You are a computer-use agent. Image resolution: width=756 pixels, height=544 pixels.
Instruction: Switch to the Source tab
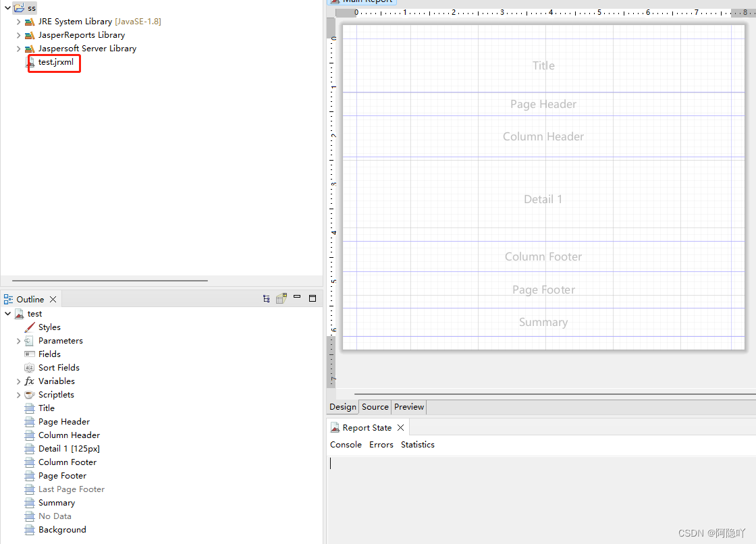pos(375,407)
